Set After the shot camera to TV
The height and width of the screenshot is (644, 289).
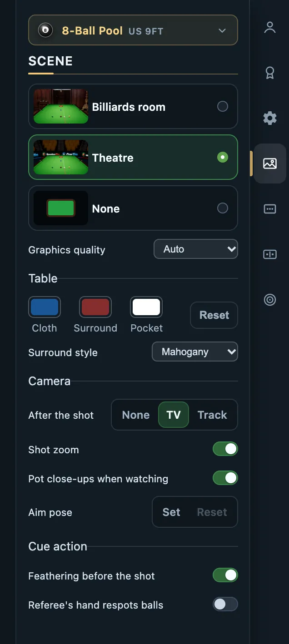click(x=174, y=415)
